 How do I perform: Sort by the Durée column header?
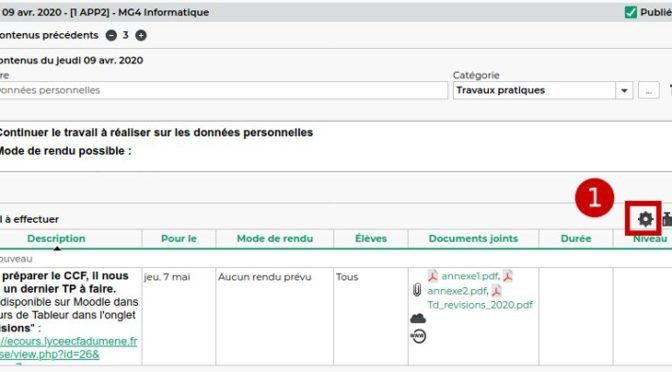coord(576,239)
